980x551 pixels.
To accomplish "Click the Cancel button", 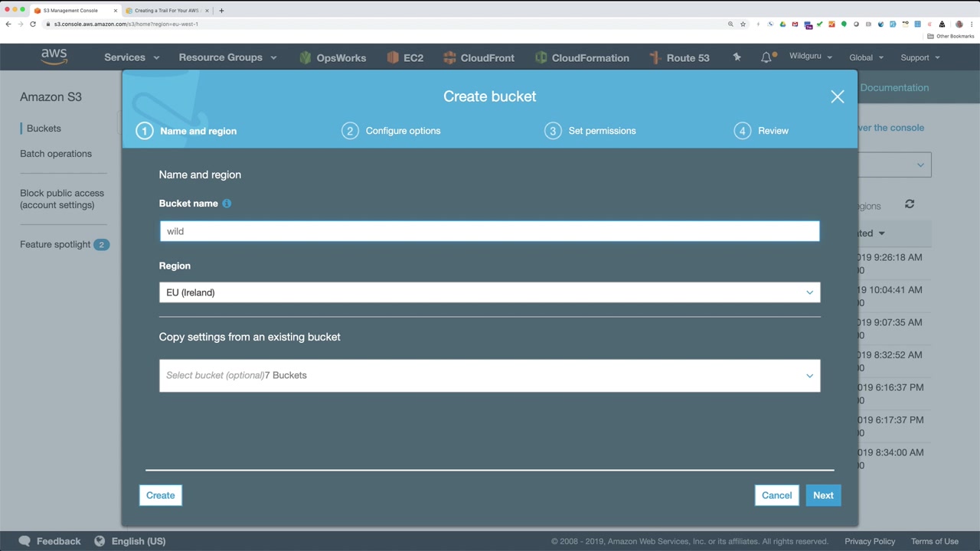I will (x=776, y=495).
